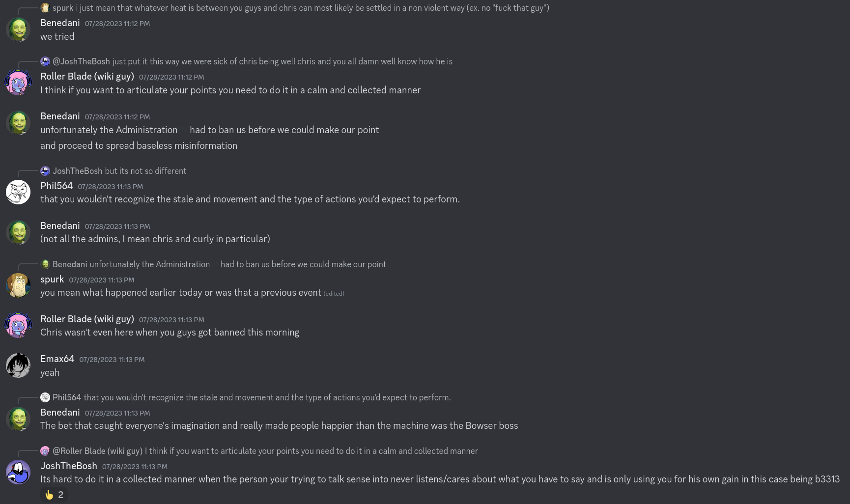Click the @Roller Blade (wiki guy) mention in reply
Screen dimensions: 850x504
point(97,451)
